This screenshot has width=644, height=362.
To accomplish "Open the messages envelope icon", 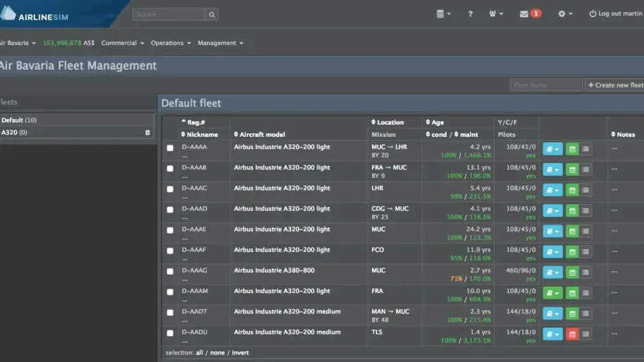I will [523, 14].
